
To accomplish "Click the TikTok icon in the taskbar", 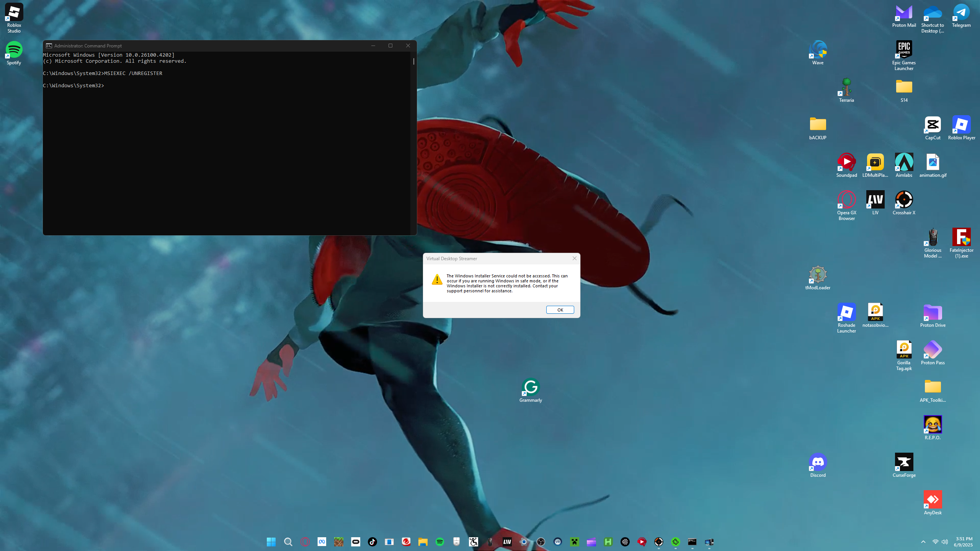I will pyautogui.click(x=372, y=542).
